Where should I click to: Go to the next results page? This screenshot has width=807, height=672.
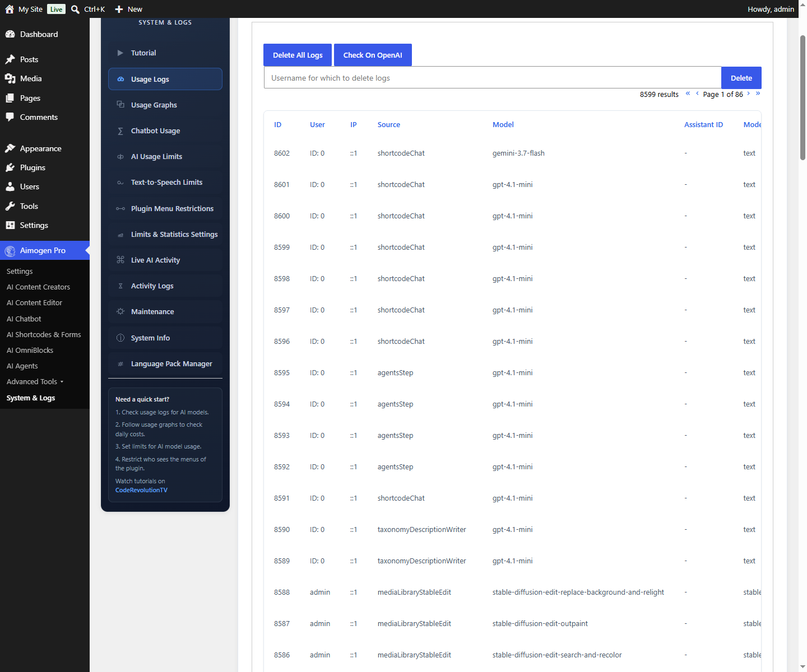748,94
